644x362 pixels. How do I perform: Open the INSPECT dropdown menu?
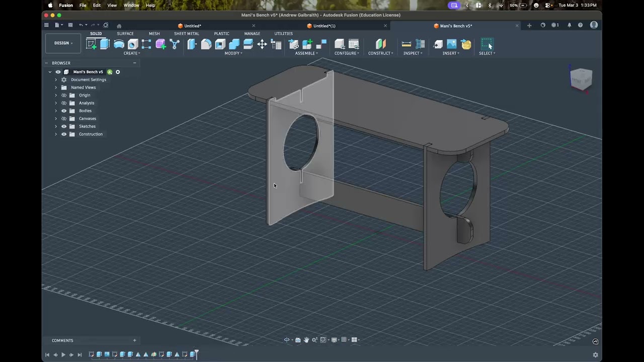[413, 53]
